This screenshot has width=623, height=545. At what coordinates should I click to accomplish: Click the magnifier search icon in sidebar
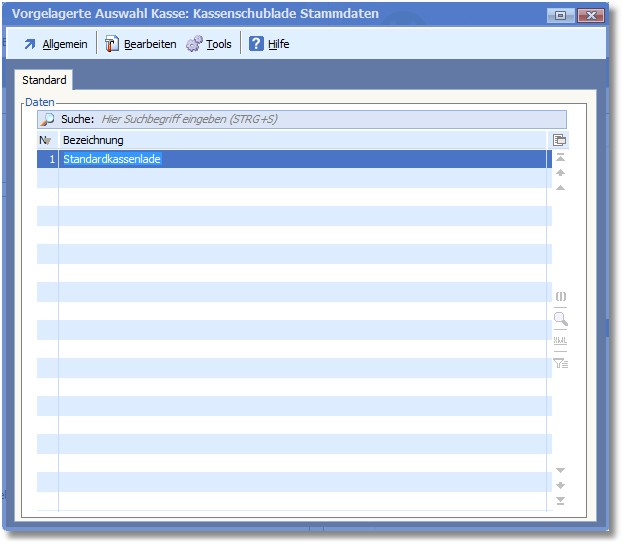coord(560,319)
